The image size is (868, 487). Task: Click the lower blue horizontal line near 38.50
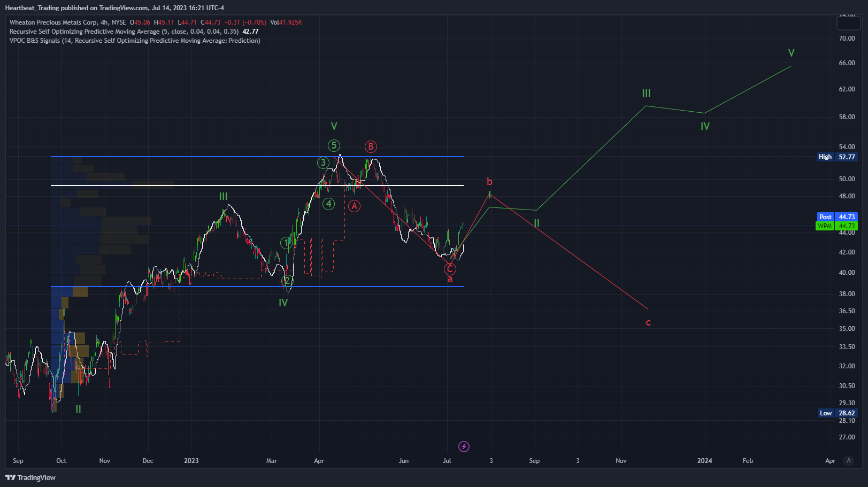pyautogui.click(x=257, y=287)
